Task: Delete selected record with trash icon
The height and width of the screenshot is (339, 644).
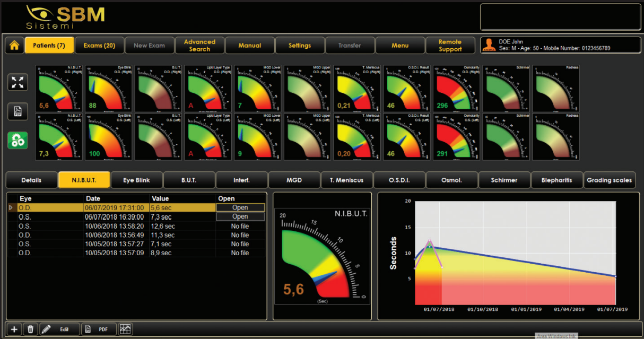Action: click(x=30, y=329)
